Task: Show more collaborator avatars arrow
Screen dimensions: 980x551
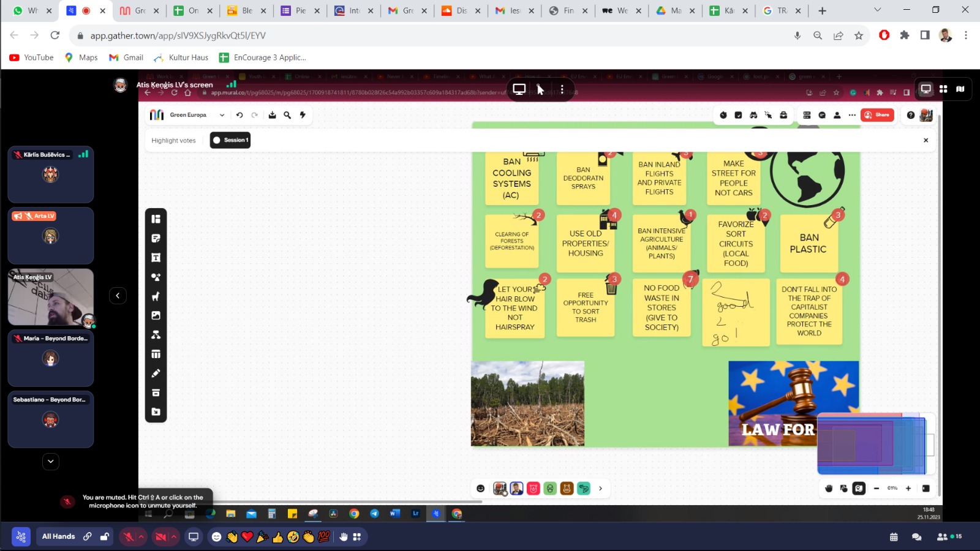Action: click(600, 489)
